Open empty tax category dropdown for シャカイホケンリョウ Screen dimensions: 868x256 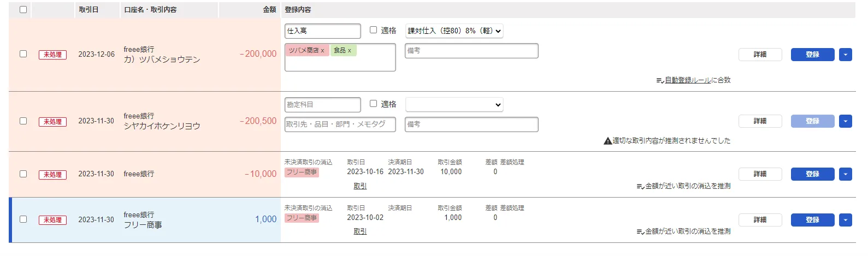pyautogui.click(x=454, y=105)
